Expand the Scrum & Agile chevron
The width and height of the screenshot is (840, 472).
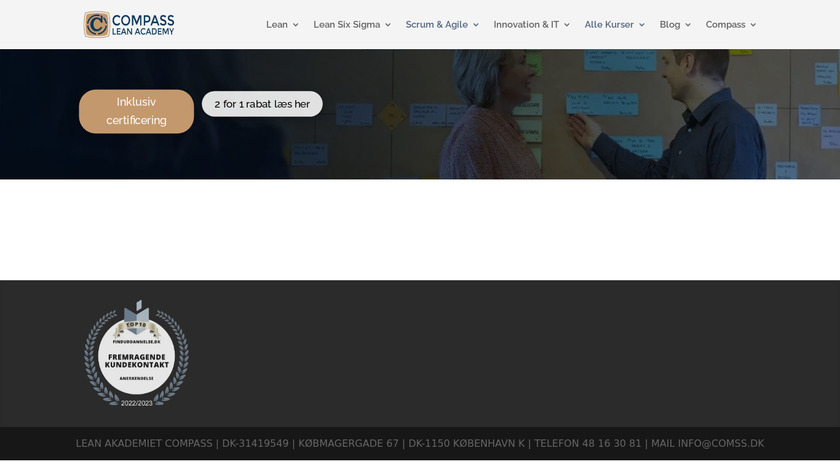coord(476,25)
